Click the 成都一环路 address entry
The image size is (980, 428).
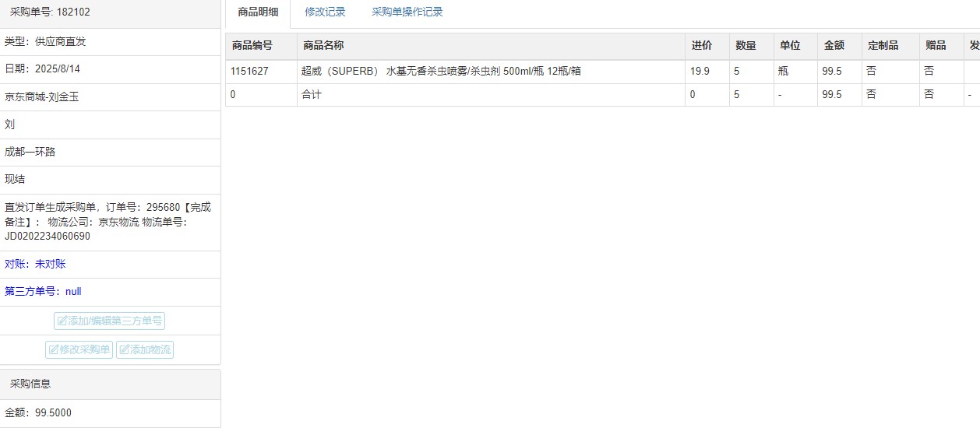click(110, 152)
